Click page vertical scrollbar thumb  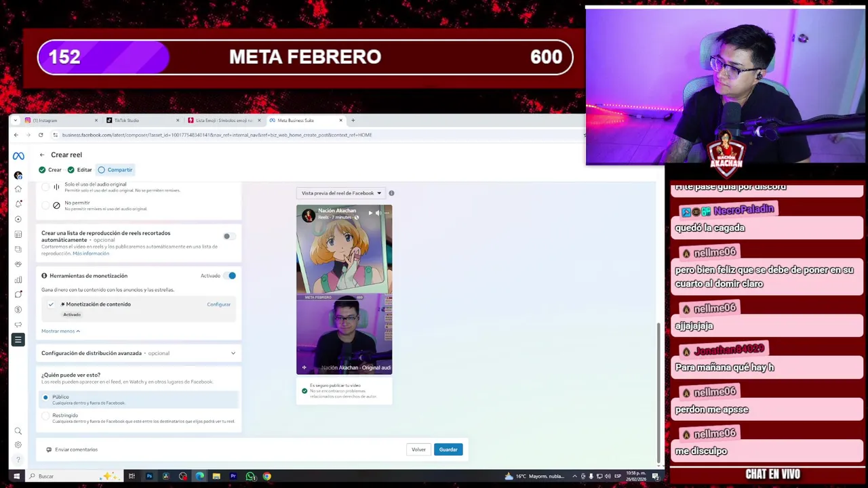[658, 392]
